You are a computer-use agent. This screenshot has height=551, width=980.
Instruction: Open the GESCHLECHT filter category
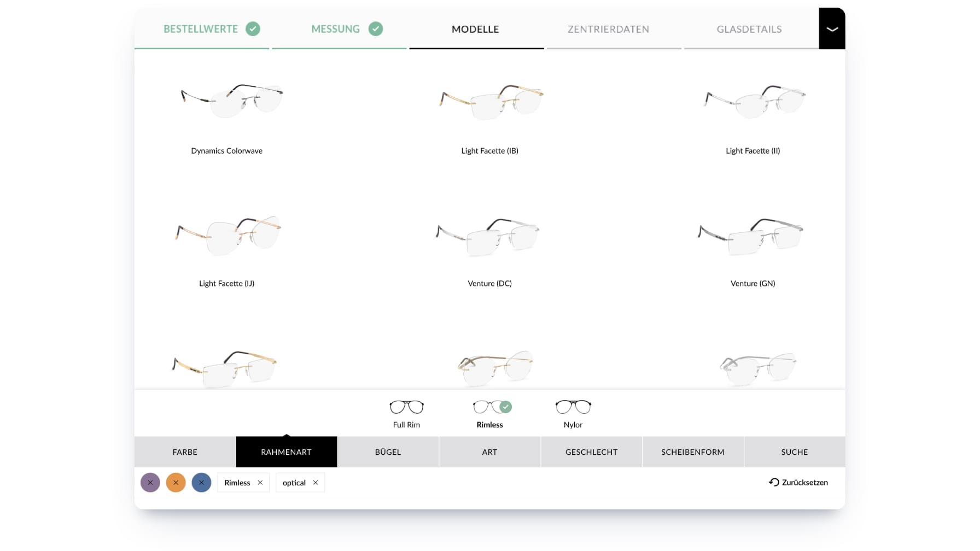[x=591, y=452]
